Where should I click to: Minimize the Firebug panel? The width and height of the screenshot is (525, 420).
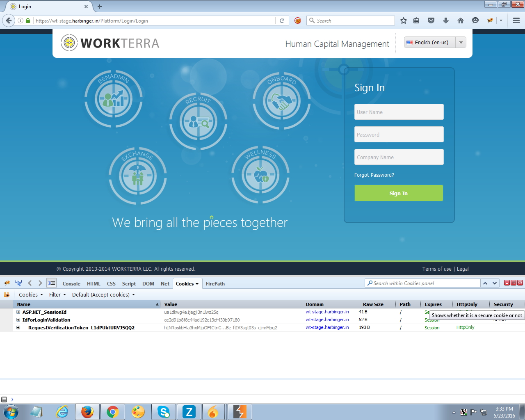[x=507, y=283]
